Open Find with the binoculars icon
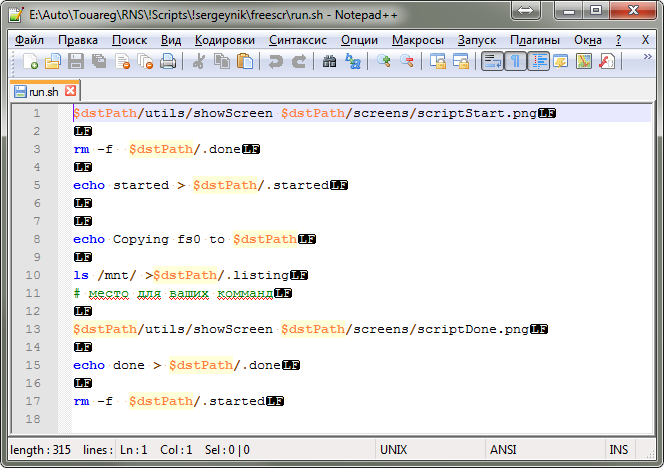Viewport: 664px width, 468px height. [x=329, y=62]
